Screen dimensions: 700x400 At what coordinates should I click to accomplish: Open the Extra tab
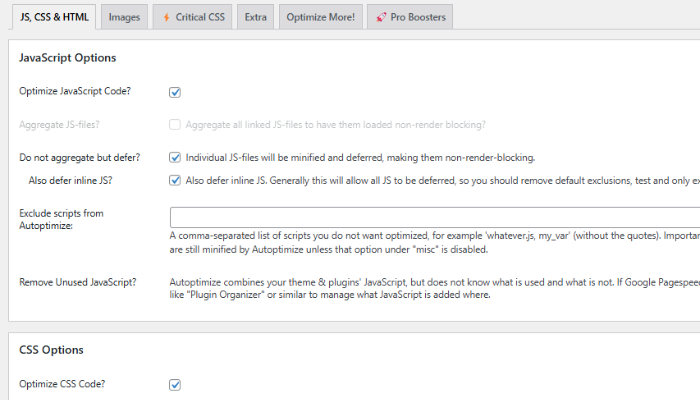[x=255, y=18]
